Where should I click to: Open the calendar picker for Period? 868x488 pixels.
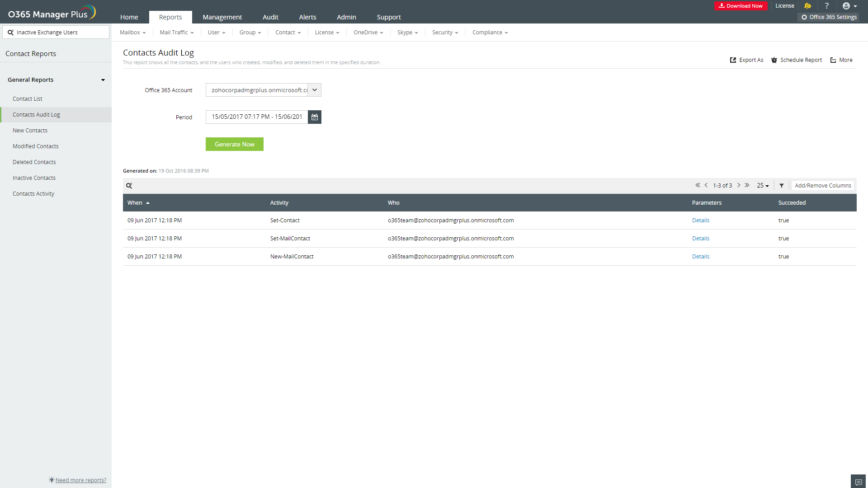[x=314, y=117]
